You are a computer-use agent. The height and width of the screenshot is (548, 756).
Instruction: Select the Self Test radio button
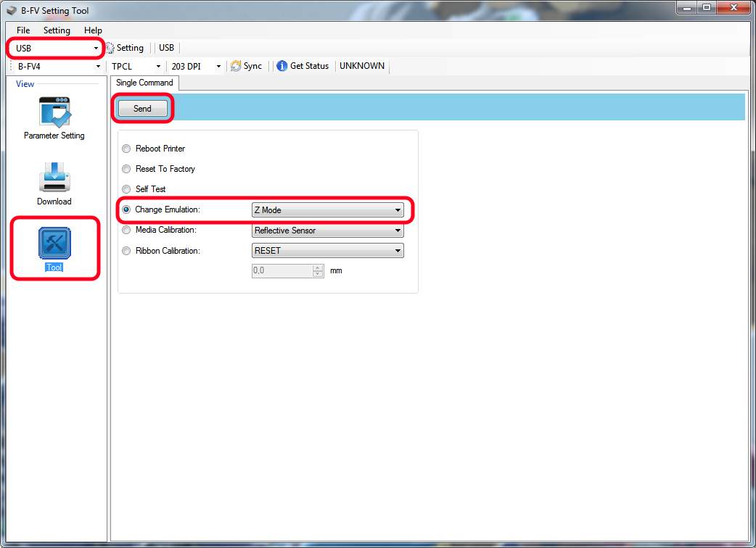coord(126,188)
